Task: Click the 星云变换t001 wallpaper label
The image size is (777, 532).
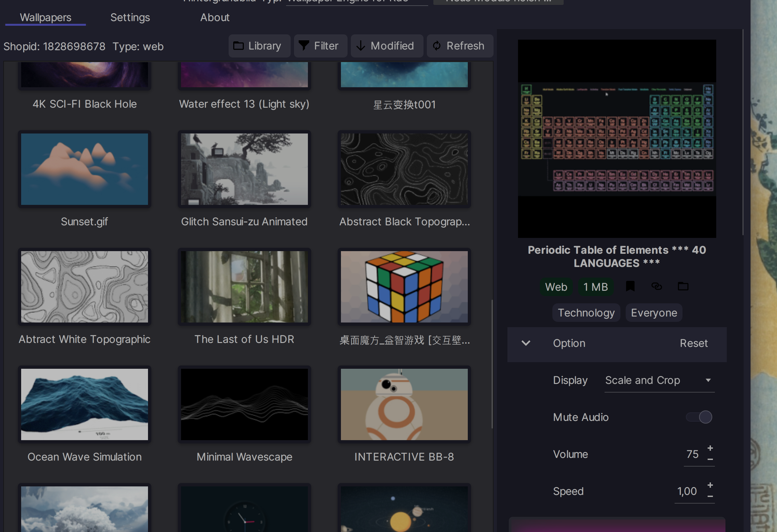Action: [x=404, y=105]
